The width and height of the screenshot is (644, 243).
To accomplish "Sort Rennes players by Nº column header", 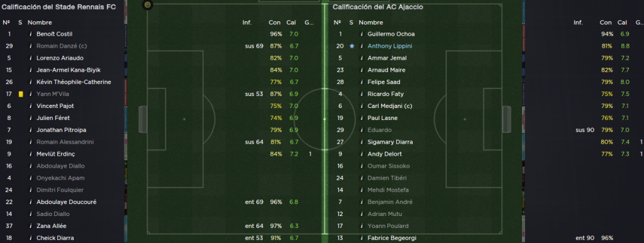I will click(x=6, y=23).
